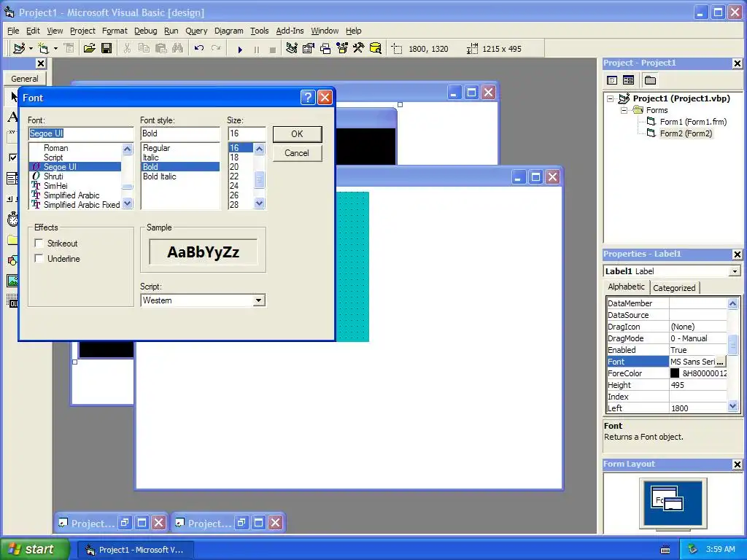
Task: Open the Script dropdown showing Western
Action: coord(259,300)
